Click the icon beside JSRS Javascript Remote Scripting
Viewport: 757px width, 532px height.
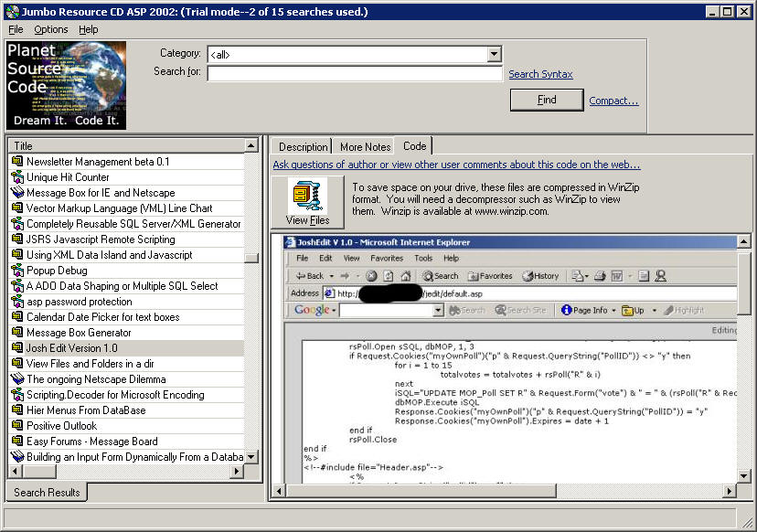17,239
